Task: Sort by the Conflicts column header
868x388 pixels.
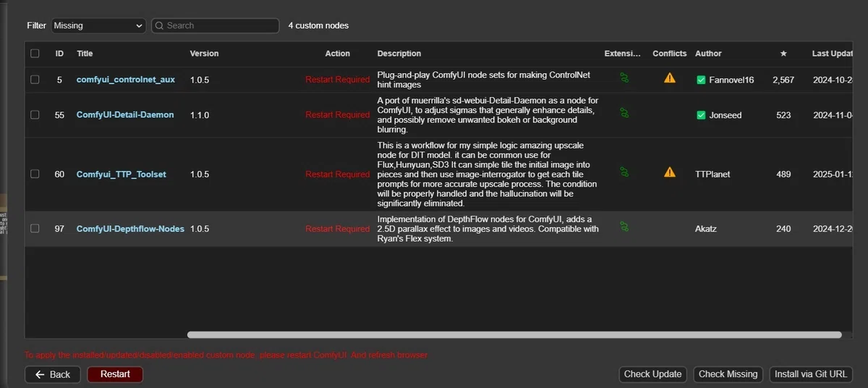Action: coord(670,54)
